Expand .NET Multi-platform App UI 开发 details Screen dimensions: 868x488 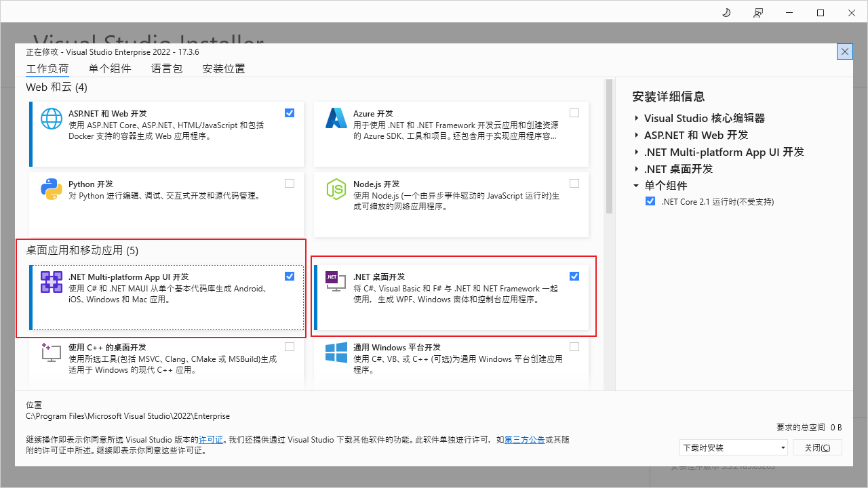[x=637, y=152]
